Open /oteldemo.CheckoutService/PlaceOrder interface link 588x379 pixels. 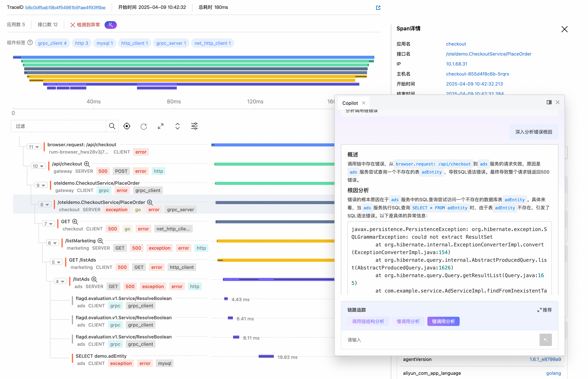pyautogui.click(x=488, y=54)
